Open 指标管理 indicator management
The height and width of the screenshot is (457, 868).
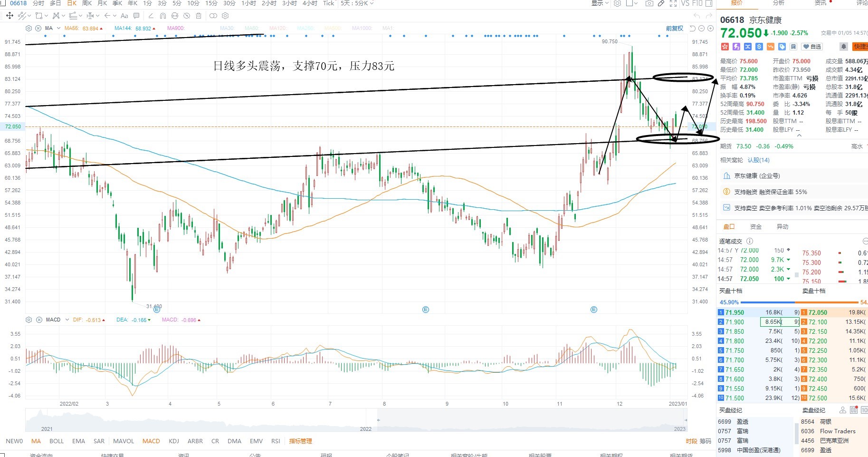tap(301, 441)
